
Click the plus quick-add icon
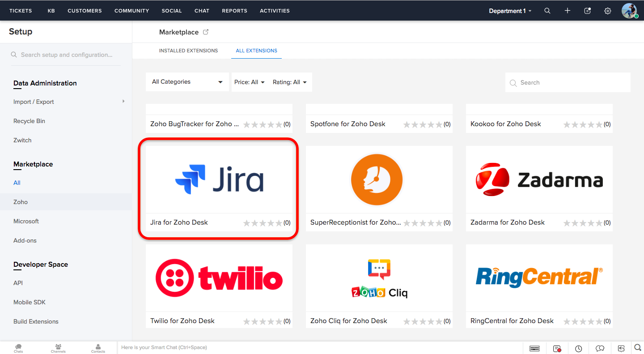pos(567,11)
